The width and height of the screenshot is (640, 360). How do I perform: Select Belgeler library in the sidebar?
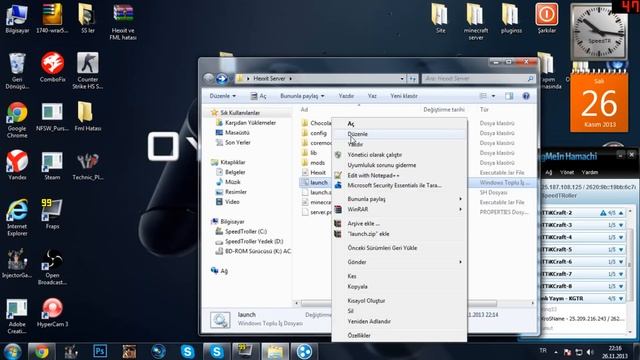[231, 172]
